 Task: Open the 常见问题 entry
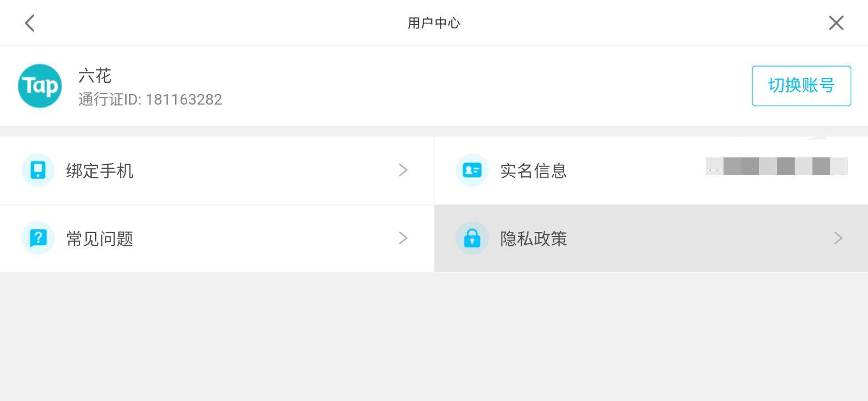pyautogui.click(x=217, y=238)
